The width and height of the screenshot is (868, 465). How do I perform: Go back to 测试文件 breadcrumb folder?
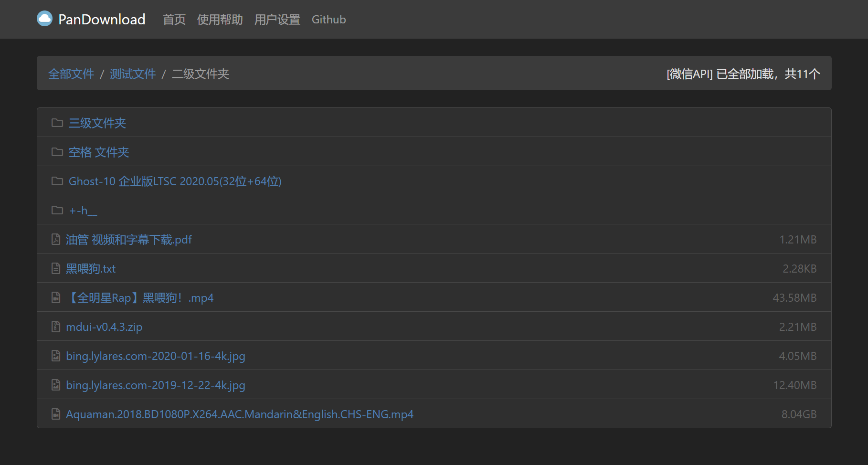(x=133, y=74)
